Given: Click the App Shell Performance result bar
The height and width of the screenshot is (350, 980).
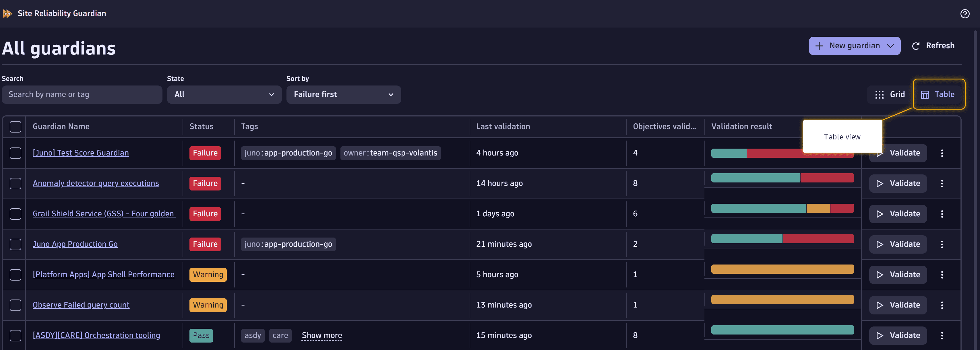Looking at the screenshot, I should point(783,269).
